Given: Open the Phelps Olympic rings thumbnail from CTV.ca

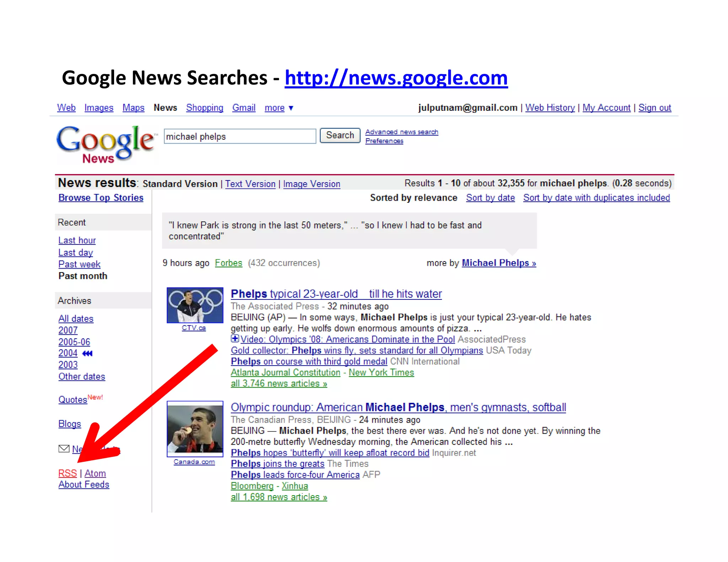Looking at the screenshot, I should tap(195, 305).
